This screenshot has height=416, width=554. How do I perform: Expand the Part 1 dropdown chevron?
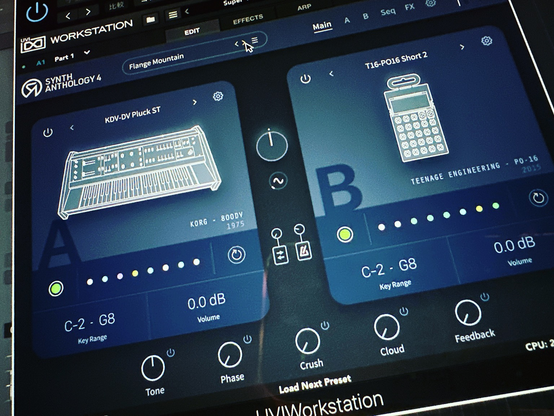87,53
